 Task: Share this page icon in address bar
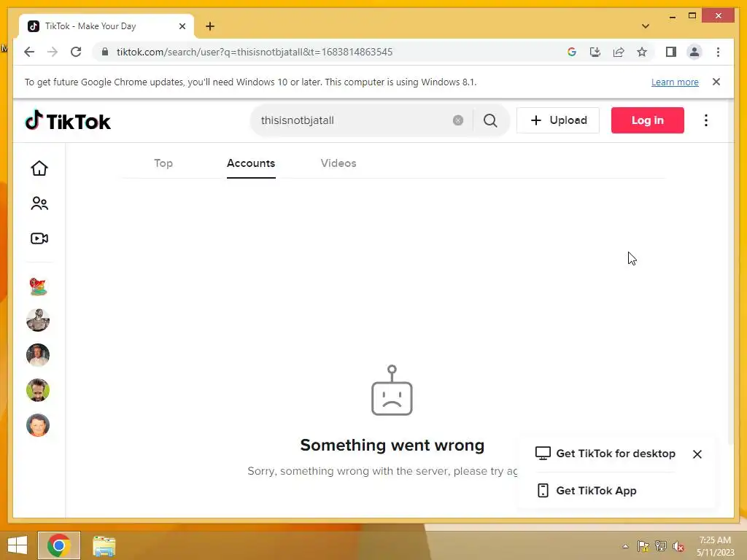pos(619,52)
